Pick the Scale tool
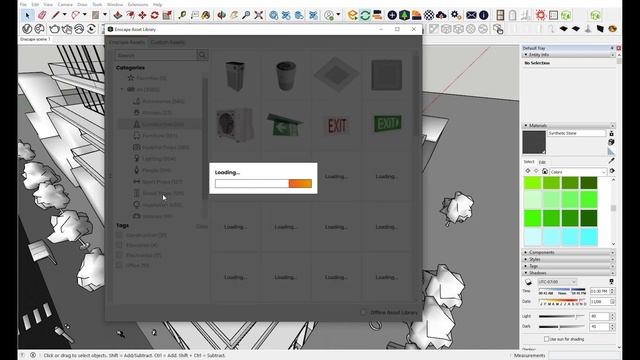This screenshot has height=360, width=640. pyautogui.click(x=167, y=16)
